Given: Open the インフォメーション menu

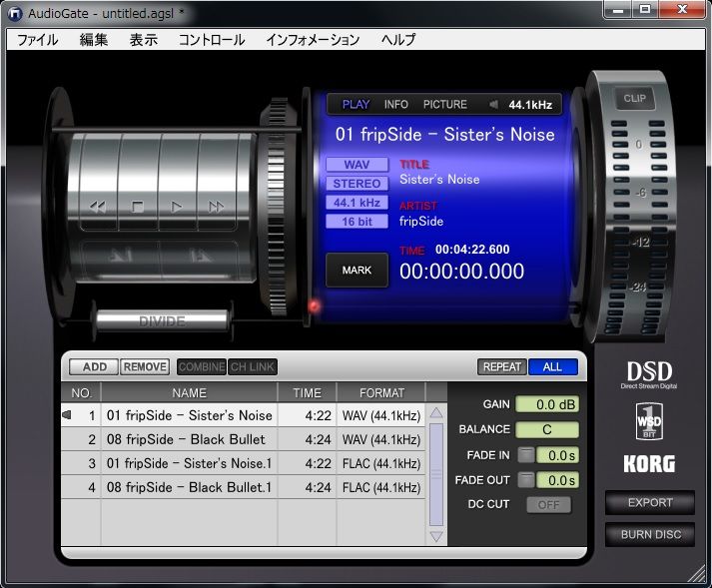Looking at the screenshot, I should point(313,40).
